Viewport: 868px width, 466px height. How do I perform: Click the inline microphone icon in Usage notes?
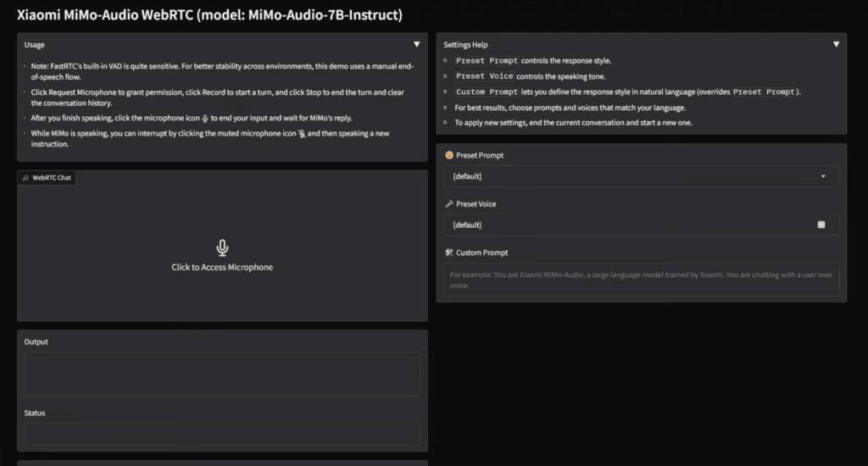205,119
